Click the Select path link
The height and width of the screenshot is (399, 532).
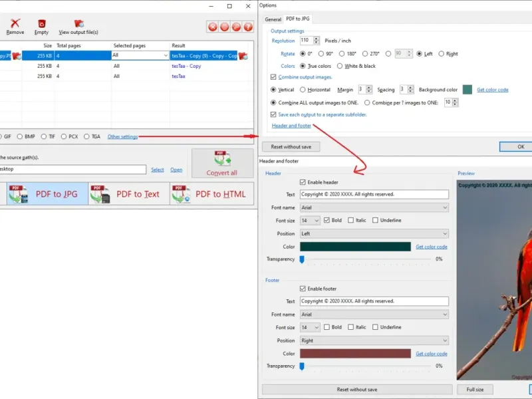(158, 170)
